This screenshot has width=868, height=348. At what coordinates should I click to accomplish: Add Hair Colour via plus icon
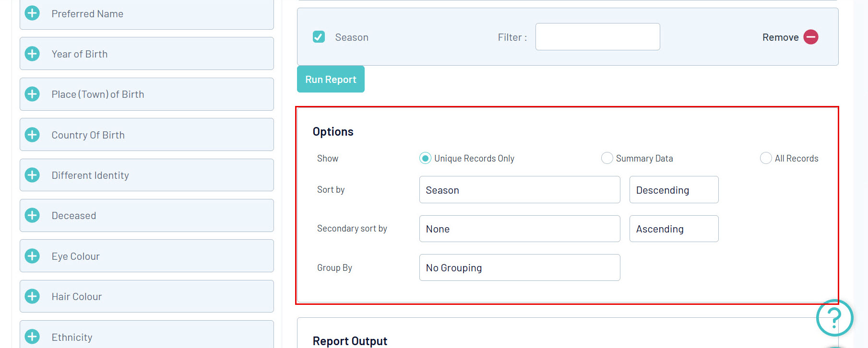click(32, 296)
